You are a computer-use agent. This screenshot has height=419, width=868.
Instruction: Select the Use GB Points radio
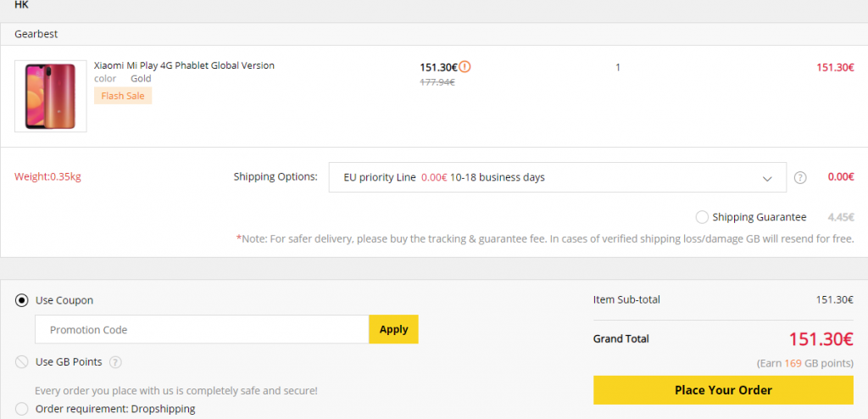pyautogui.click(x=21, y=362)
